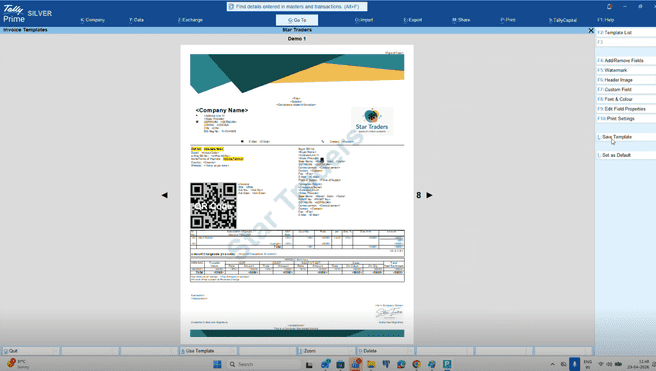Click the Windows taskbar Search box
This screenshot has height=371, width=656.
pyautogui.click(x=264, y=364)
